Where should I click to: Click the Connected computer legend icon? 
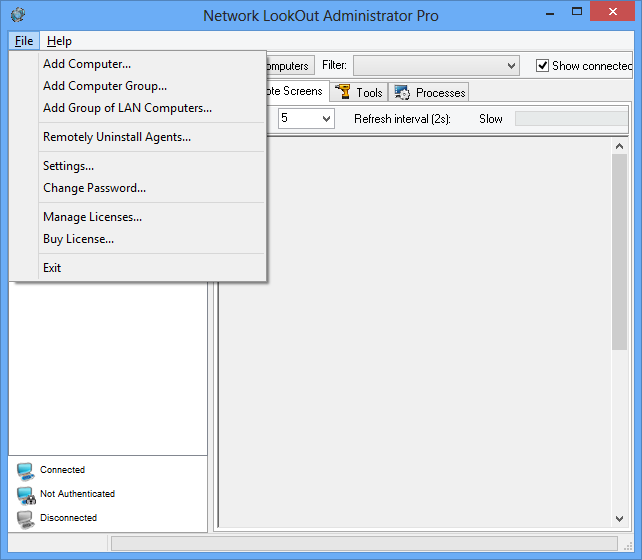(25, 471)
